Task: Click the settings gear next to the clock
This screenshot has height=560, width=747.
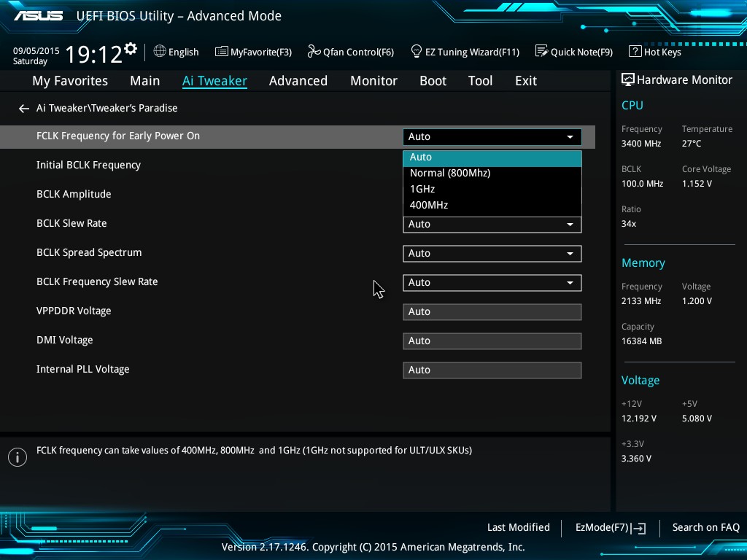Action: pyautogui.click(x=131, y=49)
